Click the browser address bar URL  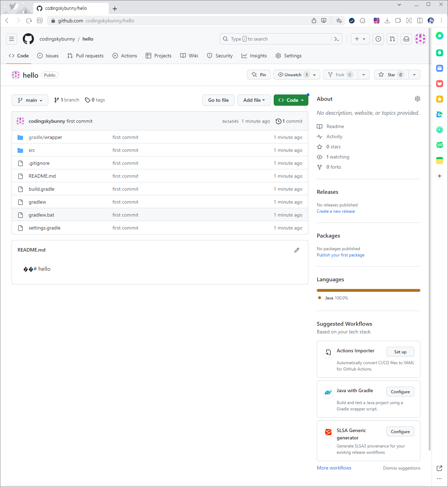[x=96, y=21]
